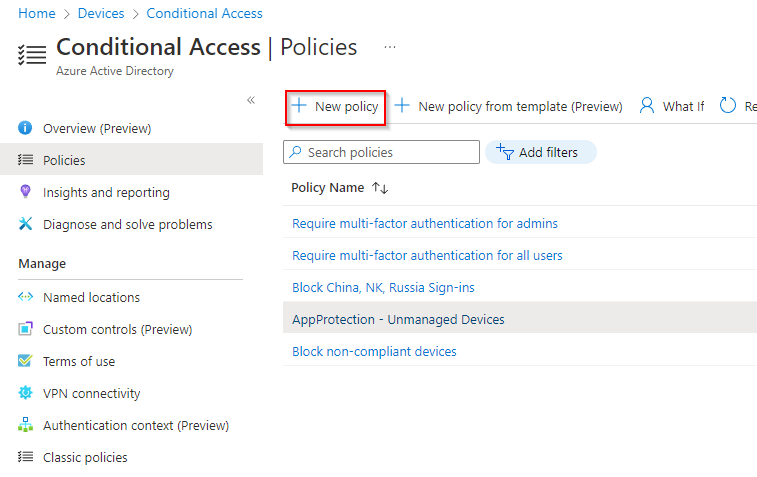
Task: Click the Terms of use checkmark icon
Action: (x=26, y=361)
